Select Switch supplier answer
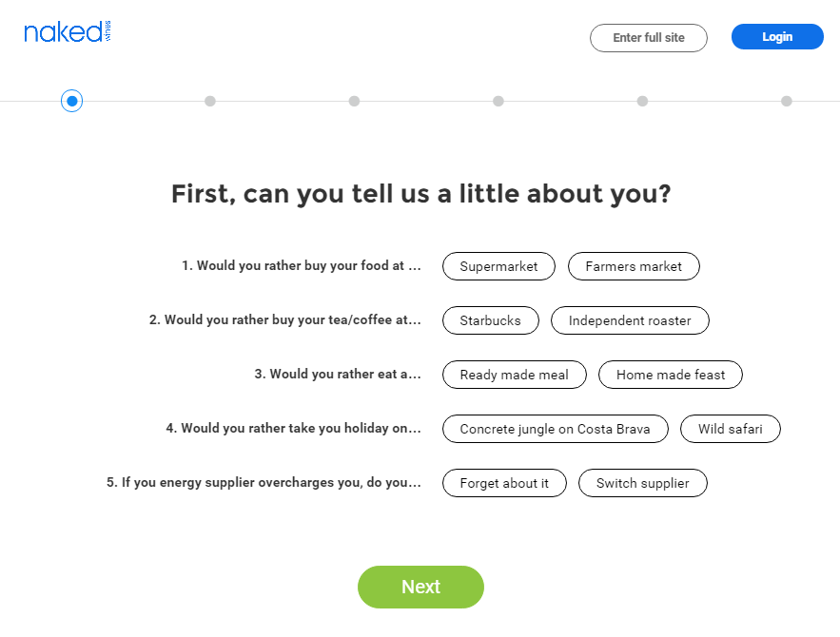Viewport: 840px width, 637px height. 643,483
